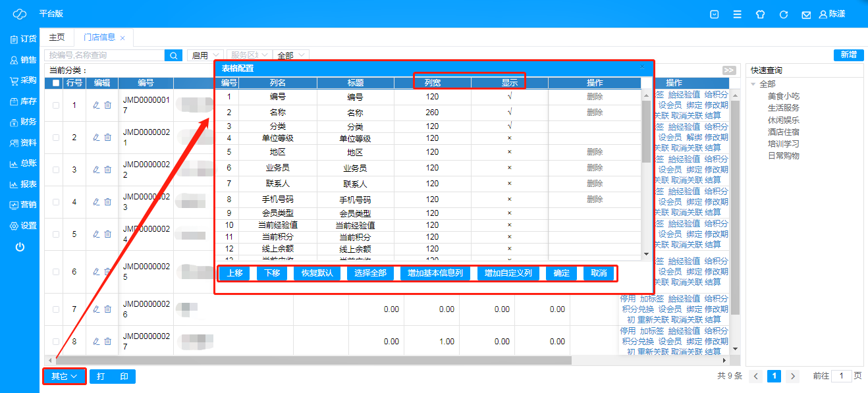Check the checkbox for row 1

[55, 105]
